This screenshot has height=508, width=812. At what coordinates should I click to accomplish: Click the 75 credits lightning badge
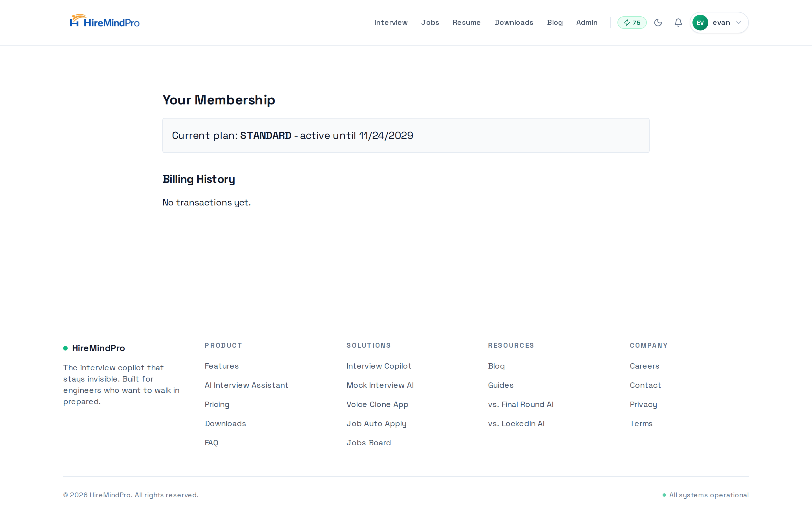pos(632,23)
